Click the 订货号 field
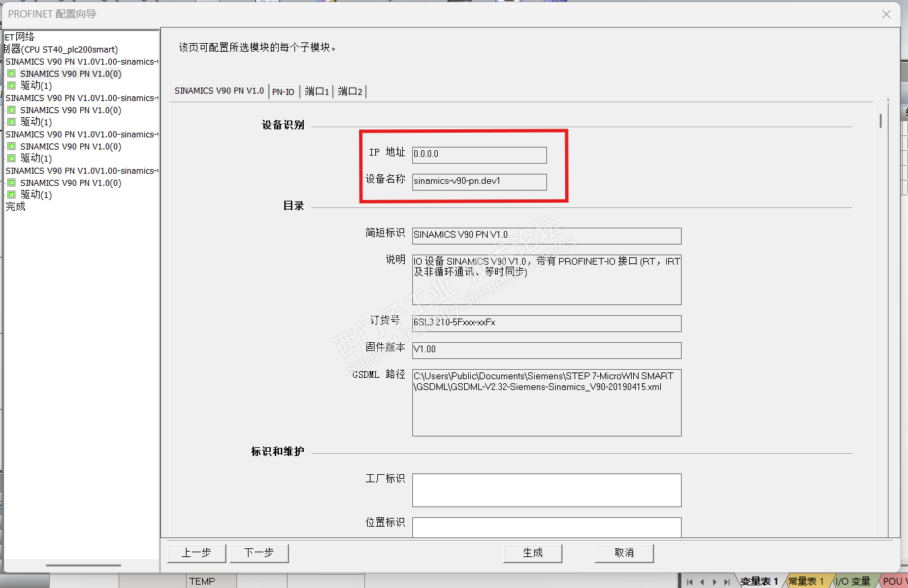Screen dimensions: 908x588 [x=547, y=323]
